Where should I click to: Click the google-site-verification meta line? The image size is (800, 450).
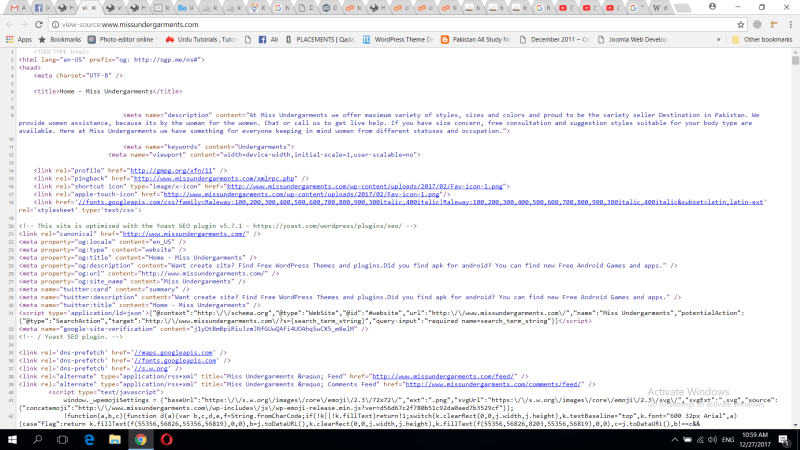tap(193, 329)
